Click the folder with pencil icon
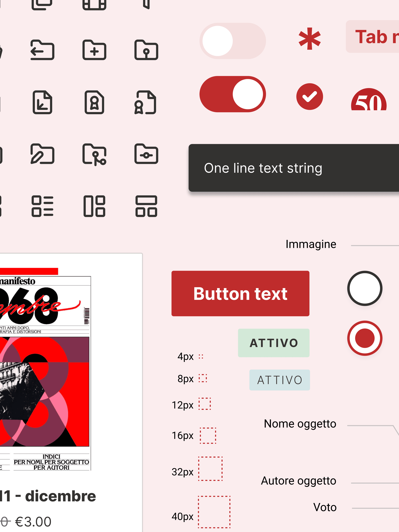Viewport: 399px width, 532px height. tap(42, 154)
